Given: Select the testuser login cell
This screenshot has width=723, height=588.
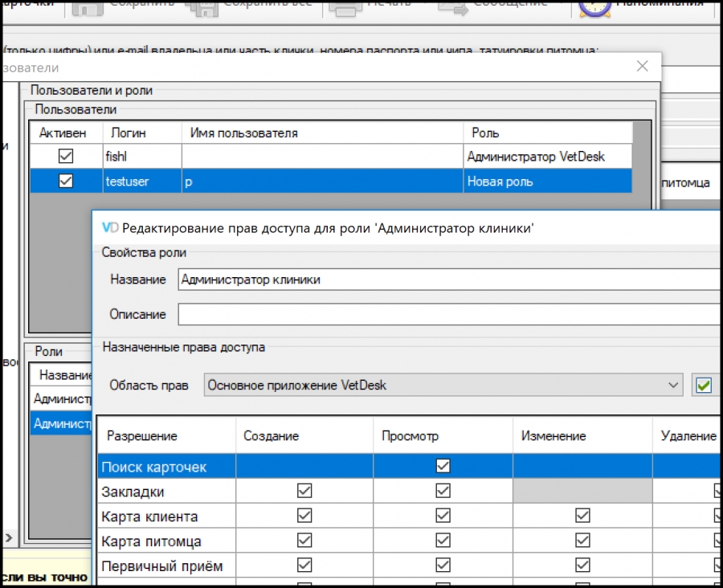Looking at the screenshot, I should point(142,181).
